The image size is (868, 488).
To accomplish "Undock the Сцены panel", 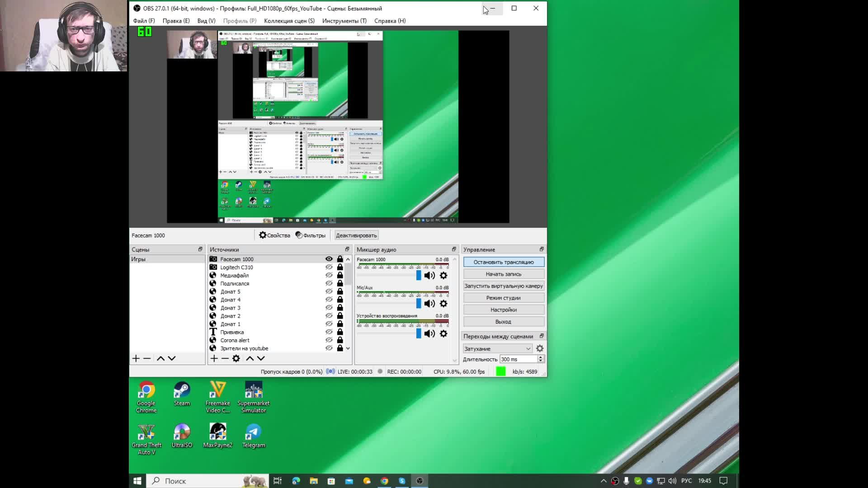I will 200,249.
